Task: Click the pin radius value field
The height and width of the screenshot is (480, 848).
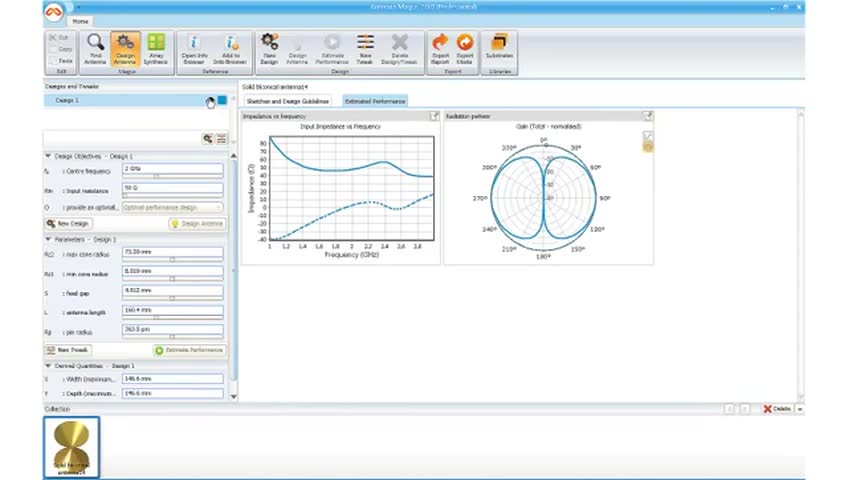Action: pyautogui.click(x=173, y=329)
